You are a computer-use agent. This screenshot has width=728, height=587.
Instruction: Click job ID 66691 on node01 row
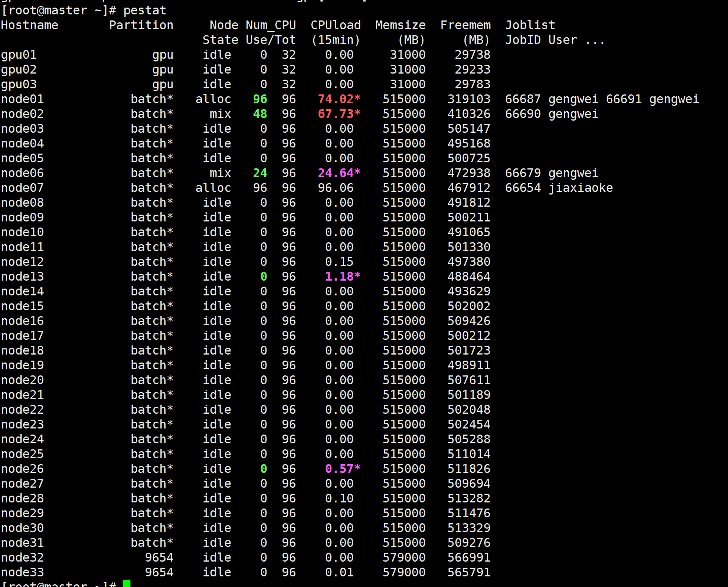tap(623, 99)
